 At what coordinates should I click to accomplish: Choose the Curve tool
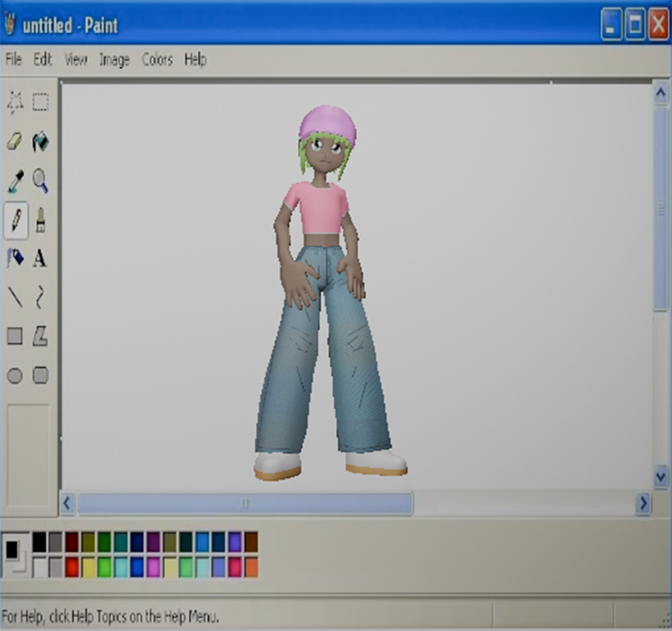(x=40, y=297)
